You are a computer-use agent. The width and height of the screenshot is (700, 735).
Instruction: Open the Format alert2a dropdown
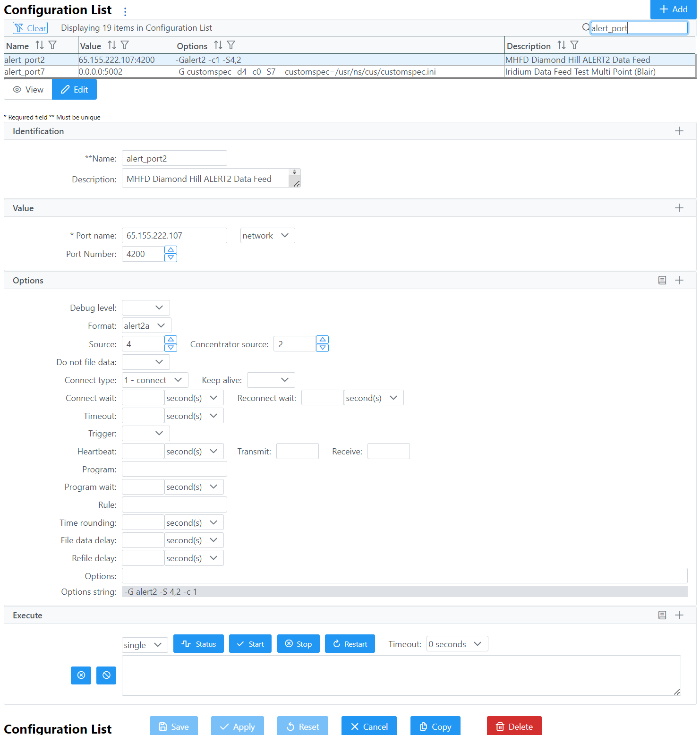[146, 326]
